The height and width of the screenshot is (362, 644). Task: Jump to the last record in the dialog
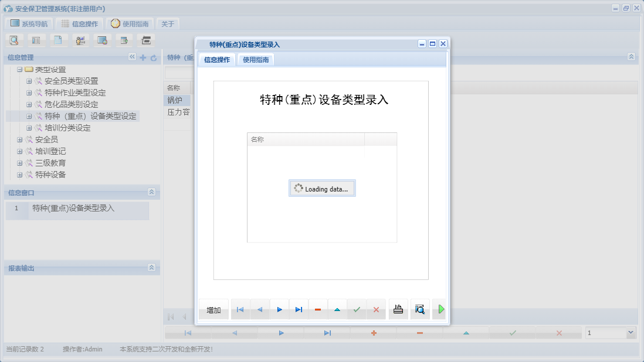coord(299,309)
